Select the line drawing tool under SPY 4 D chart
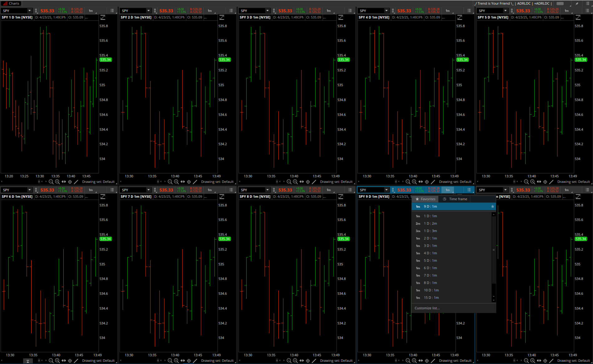593x364 pixels. pos(433,182)
